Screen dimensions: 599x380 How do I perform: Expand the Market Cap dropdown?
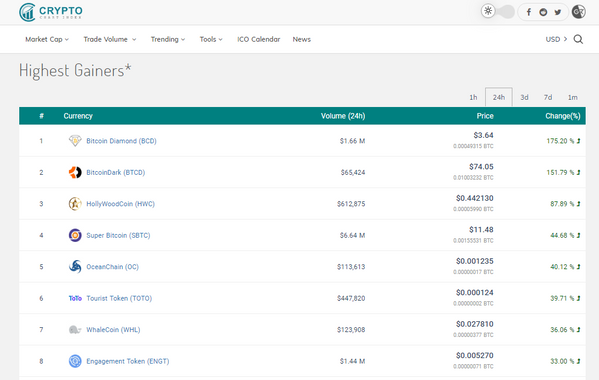point(47,39)
